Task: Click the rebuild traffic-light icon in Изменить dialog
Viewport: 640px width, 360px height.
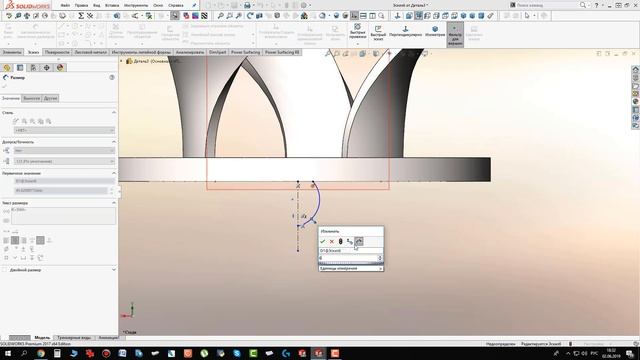Action: click(x=340, y=242)
